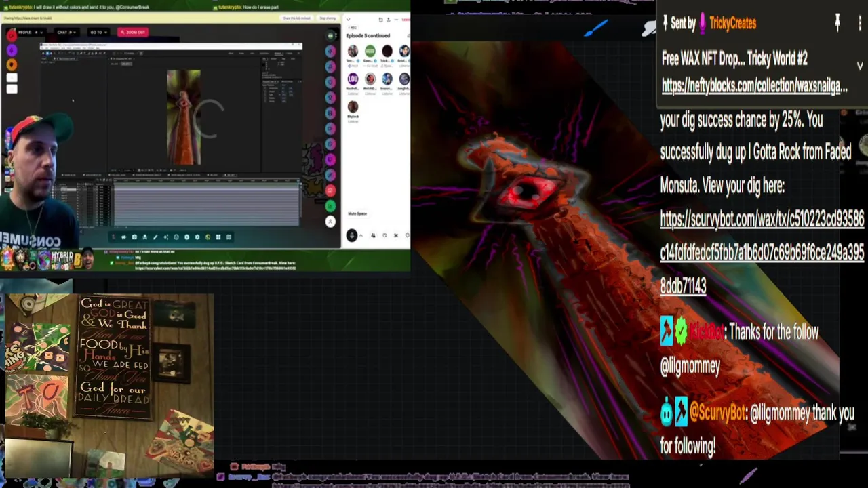868x488 pixels.
Task: Click the After Effects composition preview image
Action: [184, 117]
